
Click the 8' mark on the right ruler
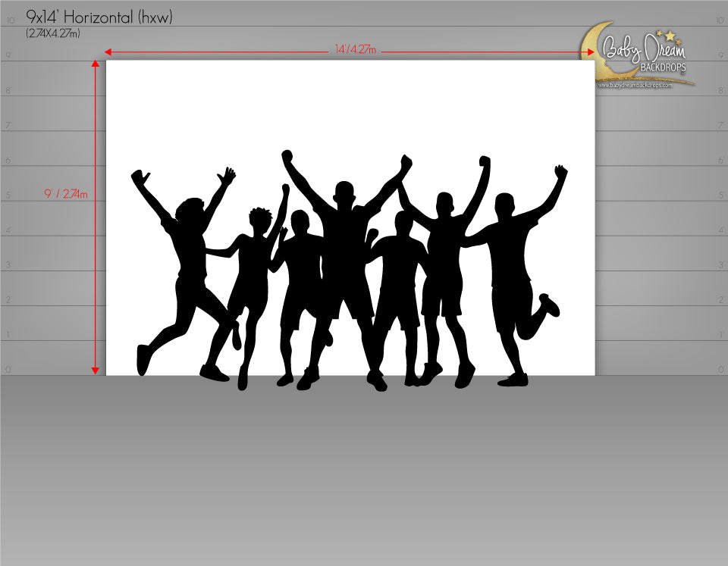coord(719,91)
